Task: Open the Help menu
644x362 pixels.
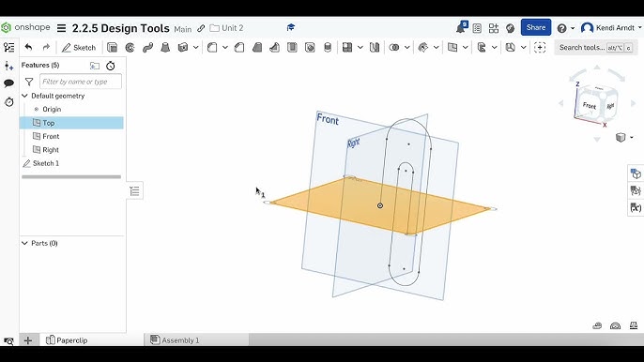Action: pyautogui.click(x=566, y=28)
